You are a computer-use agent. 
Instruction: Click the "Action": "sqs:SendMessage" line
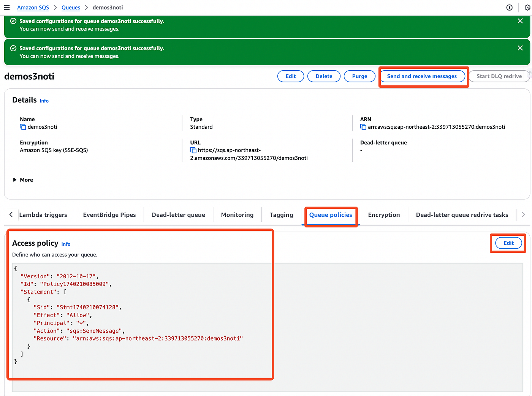click(79, 331)
